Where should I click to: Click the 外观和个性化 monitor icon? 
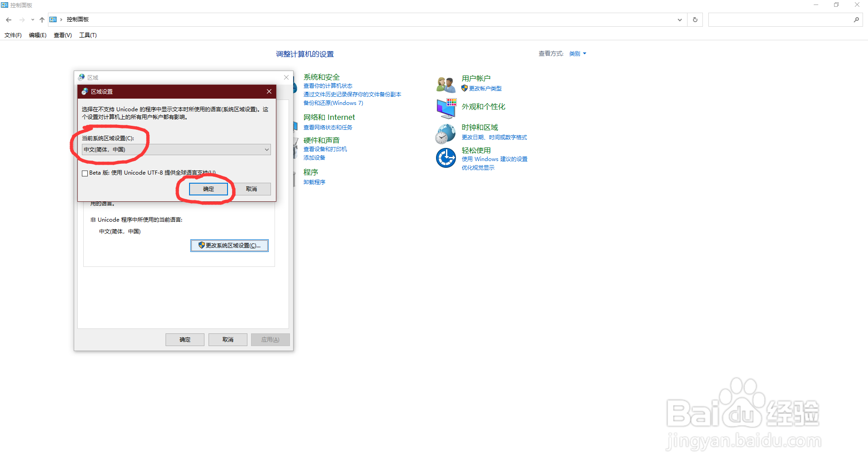tap(446, 108)
